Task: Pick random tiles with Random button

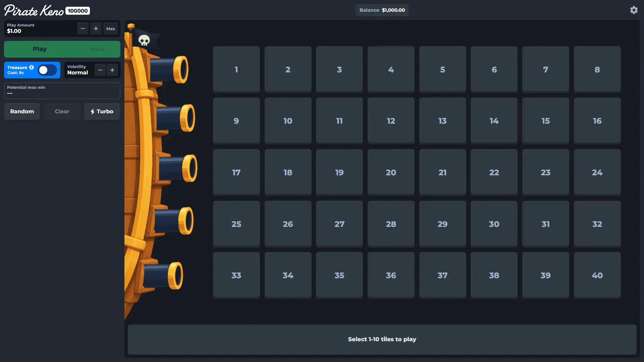Action: tap(22, 112)
